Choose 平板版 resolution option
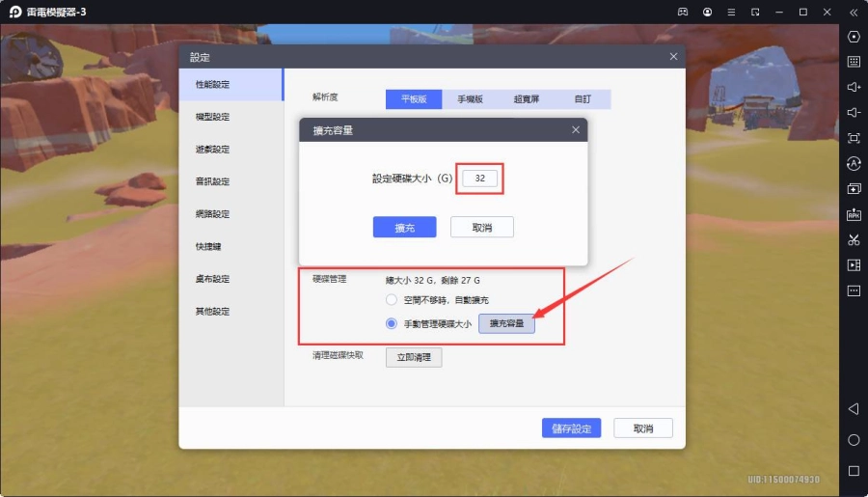Image resolution: width=868 pixels, height=497 pixels. click(x=414, y=99)
